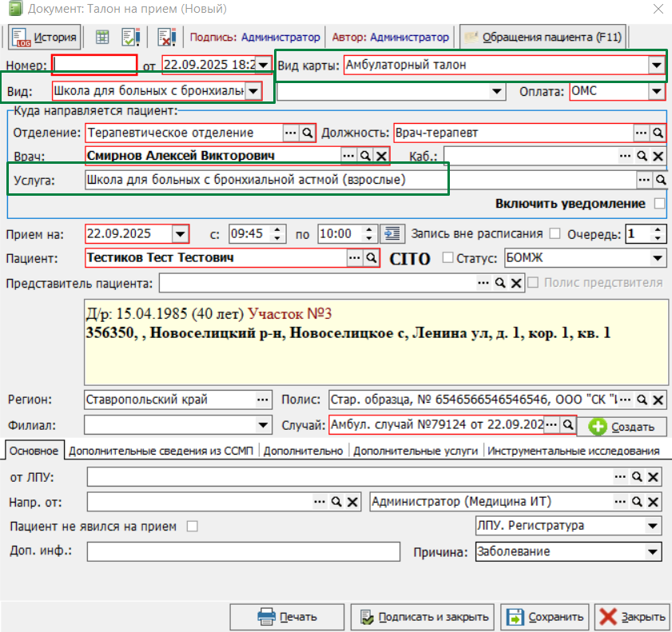Click the Номер input field
The width and height of the screenshot is (672, 632).
[95, 66]
